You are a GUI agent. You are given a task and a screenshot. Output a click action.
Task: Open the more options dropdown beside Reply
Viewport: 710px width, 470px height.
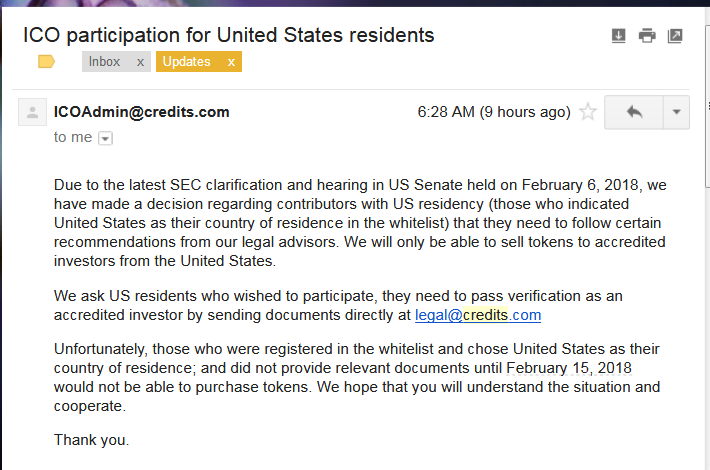click(x=676, y=112)
